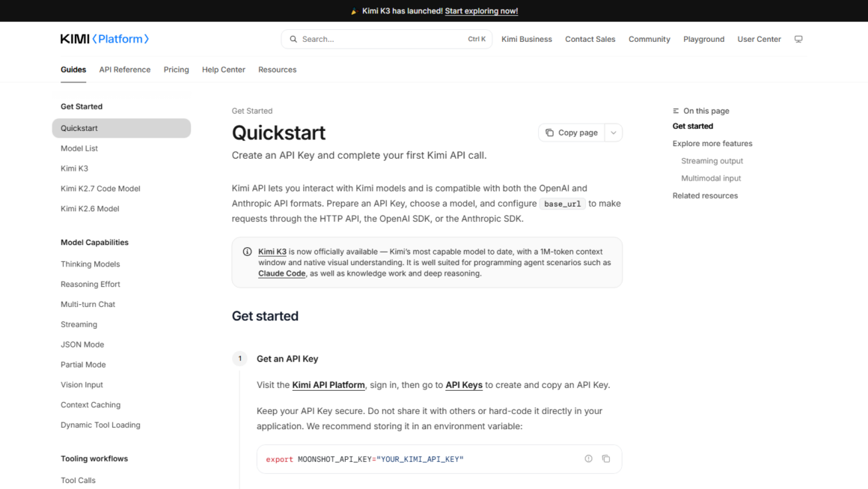Switch to the API Reference tab
868x489 pixels.
124,70
